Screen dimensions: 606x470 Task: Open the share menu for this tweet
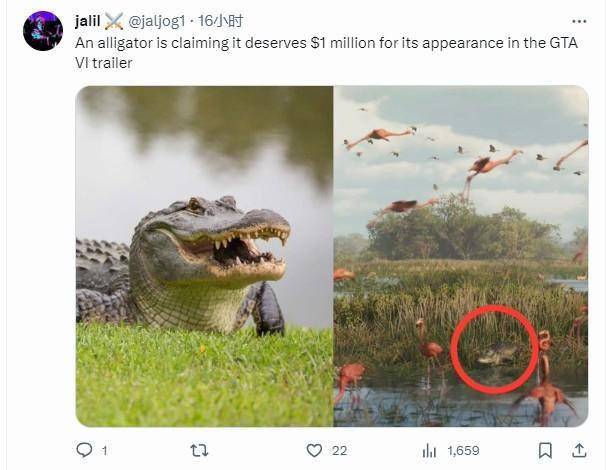tap(578, 450)
